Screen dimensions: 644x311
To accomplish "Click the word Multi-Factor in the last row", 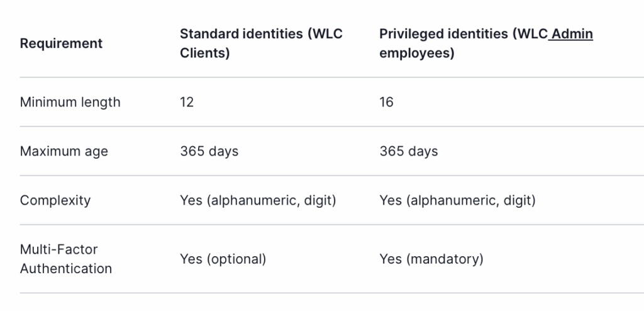I will click(x=58, y=249).
